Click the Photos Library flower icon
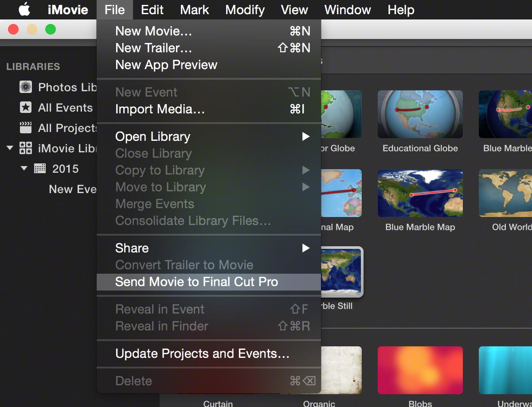 coord(26,87)
